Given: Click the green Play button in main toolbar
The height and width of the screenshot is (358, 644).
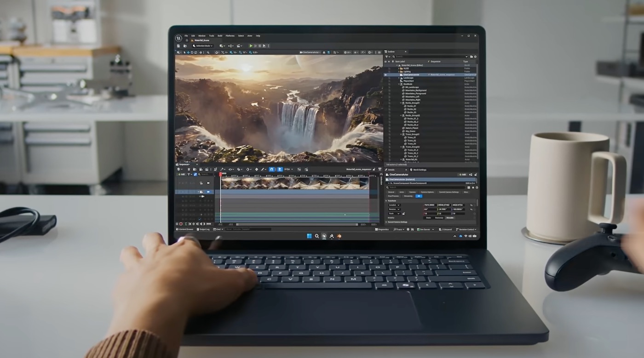Looking at the screenshot, I should [251, 46].
